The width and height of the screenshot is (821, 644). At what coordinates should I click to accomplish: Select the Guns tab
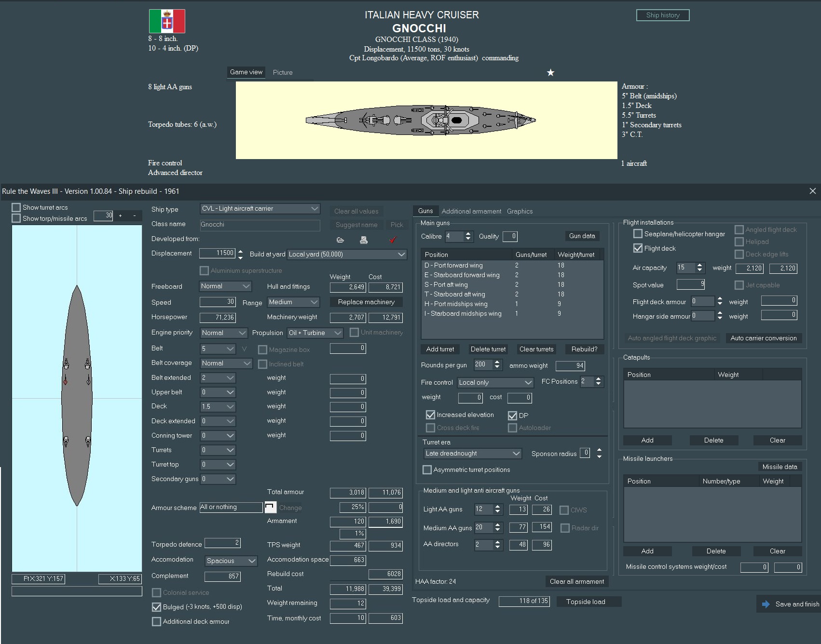(x=425, y=211)
